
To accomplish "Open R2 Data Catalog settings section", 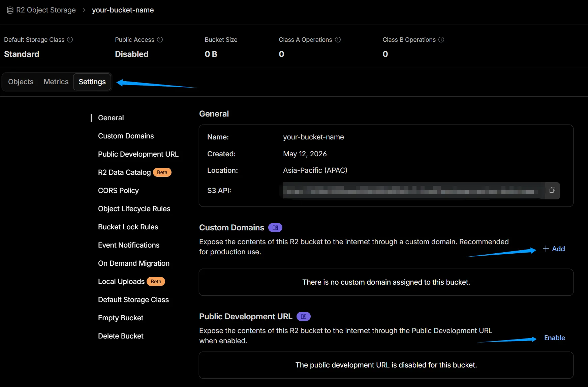I will pyautogui.click(x=124, y=172).
